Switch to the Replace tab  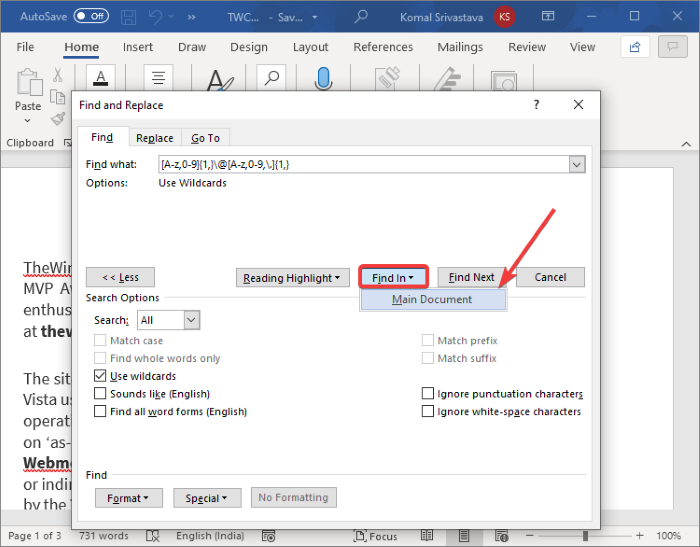click(x=154, y=138)
